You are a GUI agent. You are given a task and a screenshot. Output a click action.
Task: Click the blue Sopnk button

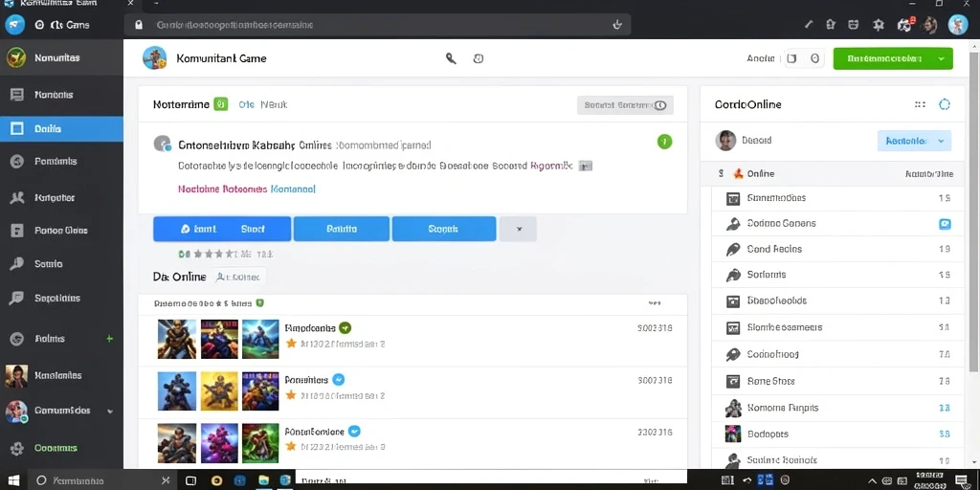444,229
